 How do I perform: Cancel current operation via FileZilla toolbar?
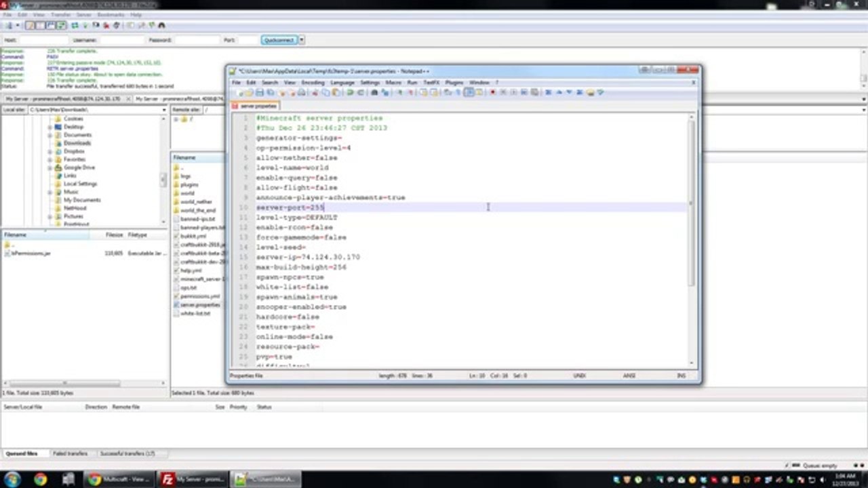coord(96,25)
